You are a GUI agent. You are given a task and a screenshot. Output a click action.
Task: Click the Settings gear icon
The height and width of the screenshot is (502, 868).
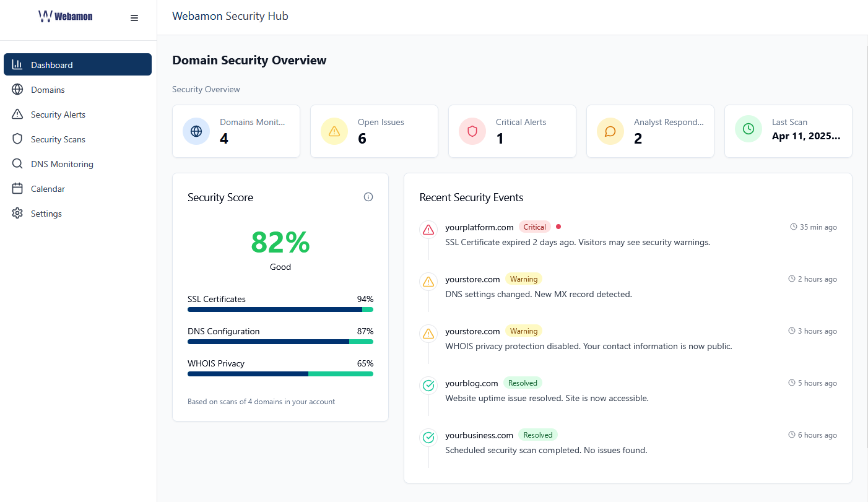[17, 214]
